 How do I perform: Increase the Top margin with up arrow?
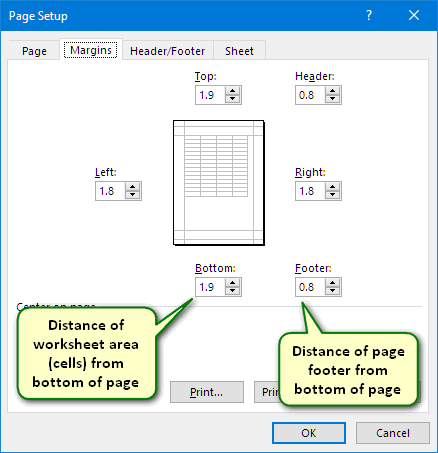232,91
